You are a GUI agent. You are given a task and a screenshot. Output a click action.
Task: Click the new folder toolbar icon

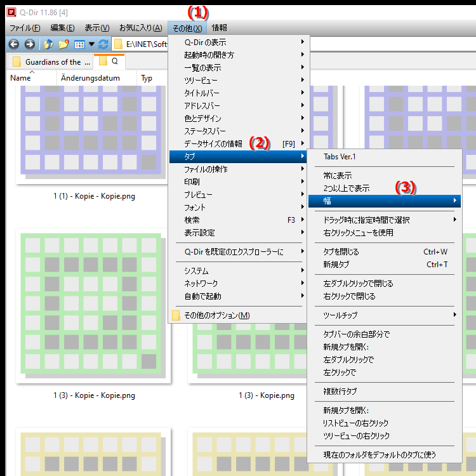coord(63,44)
